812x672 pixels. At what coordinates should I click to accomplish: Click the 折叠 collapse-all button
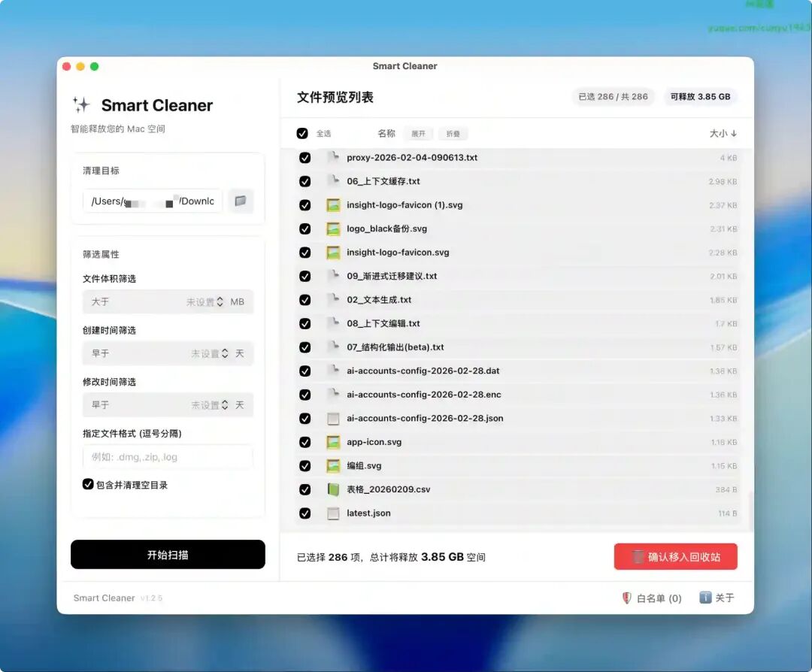[453, 134]
